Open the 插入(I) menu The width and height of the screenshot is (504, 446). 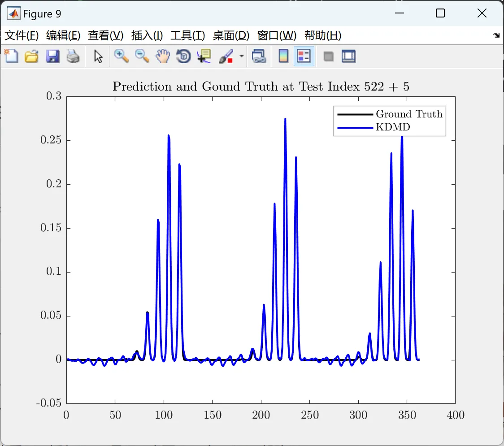tap(147, 35)
